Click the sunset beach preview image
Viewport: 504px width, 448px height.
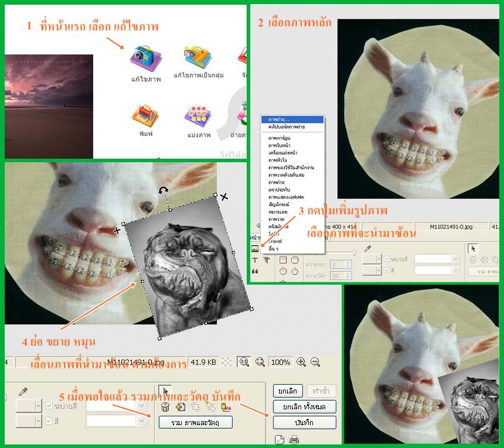tap(49, 107)
